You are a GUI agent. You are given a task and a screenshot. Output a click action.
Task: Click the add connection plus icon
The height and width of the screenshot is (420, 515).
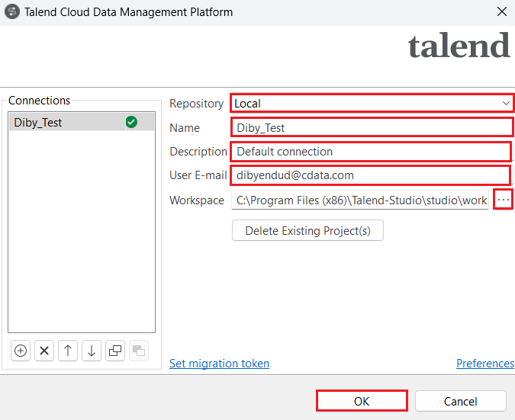(21, 351)
